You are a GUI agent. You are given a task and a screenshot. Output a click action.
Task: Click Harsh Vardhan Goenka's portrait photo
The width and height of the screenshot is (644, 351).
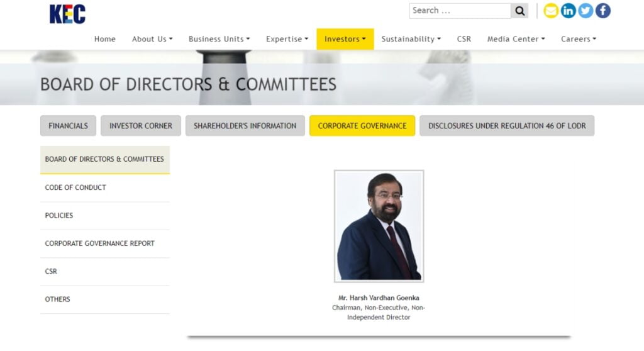tap(379, 226)
